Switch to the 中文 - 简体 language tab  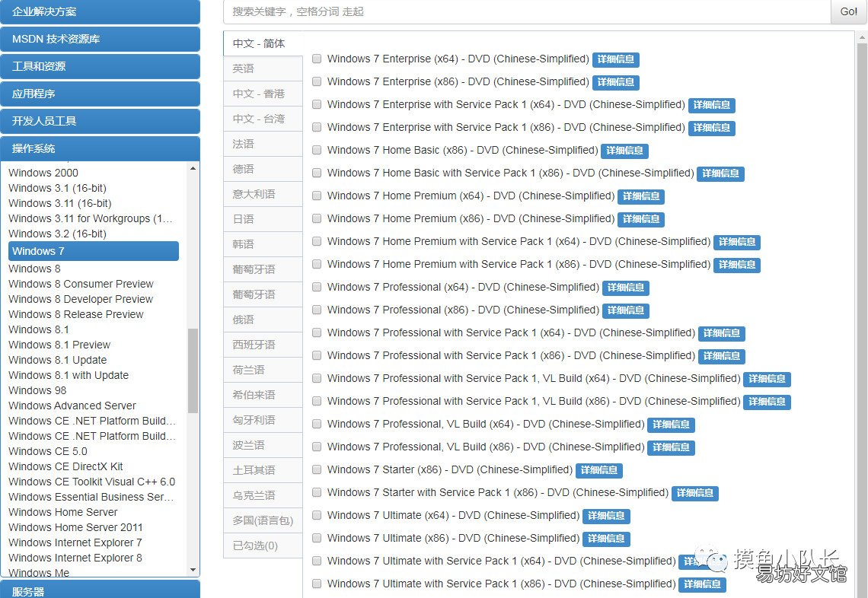(x=263, y=43)
